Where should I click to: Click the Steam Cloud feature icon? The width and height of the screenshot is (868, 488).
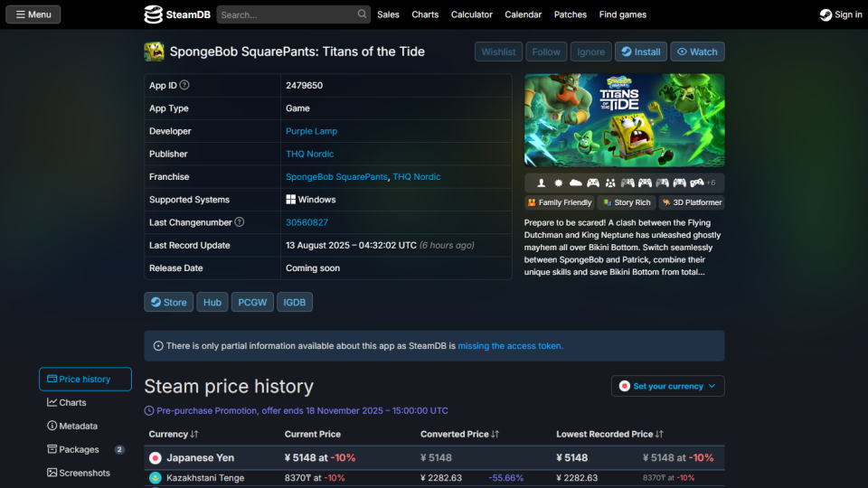coord(576,183)
